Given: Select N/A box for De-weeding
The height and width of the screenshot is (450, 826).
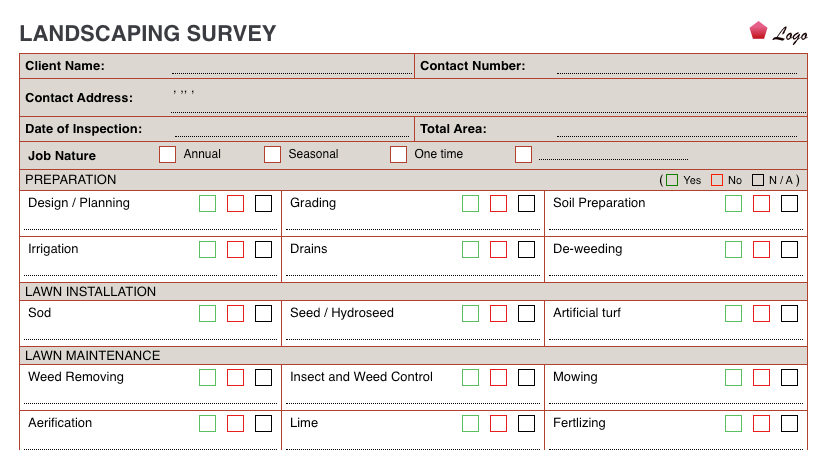Looking at the screenshot, I should point(789,249).
